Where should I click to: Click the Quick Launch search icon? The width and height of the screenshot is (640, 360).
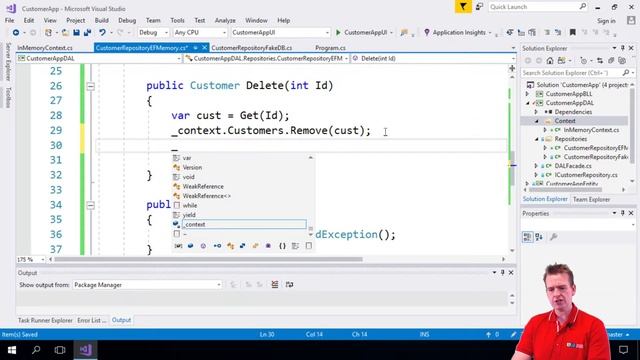(582, 7)
